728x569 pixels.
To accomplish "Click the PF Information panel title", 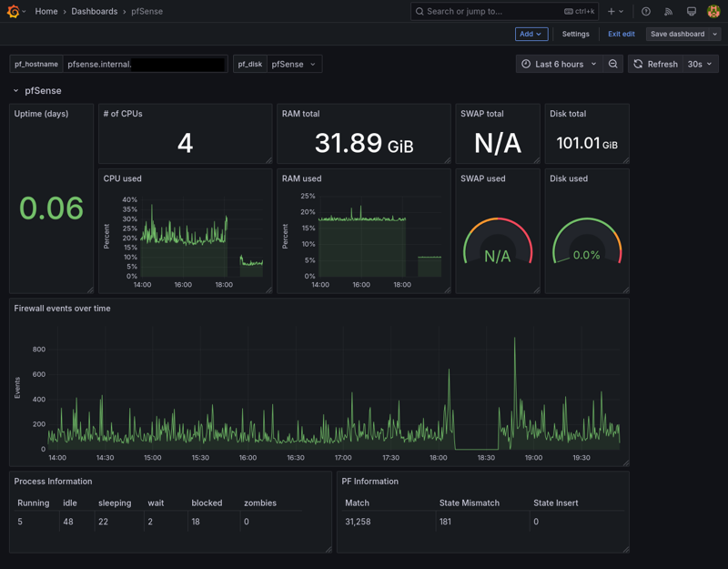I will tap(370, 482).
